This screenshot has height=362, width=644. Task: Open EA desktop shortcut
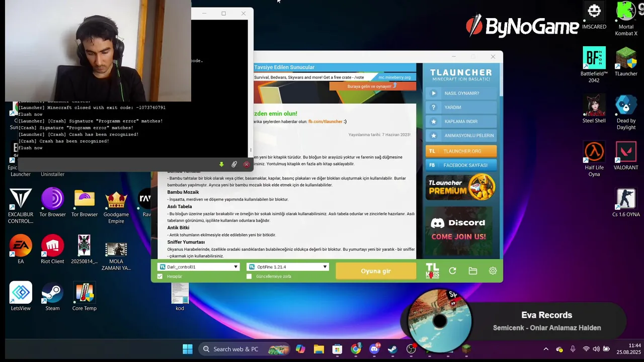(21, 249)
